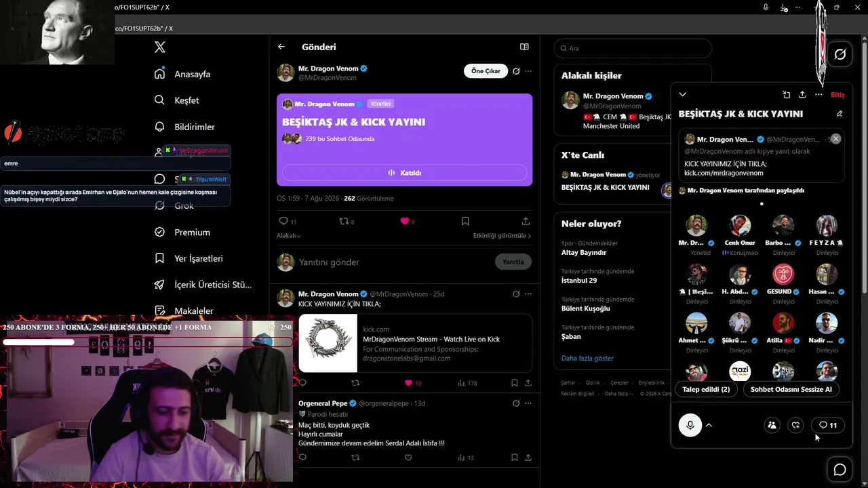
Task: Edit the space title with pencil icon
Action: point(840,114)
